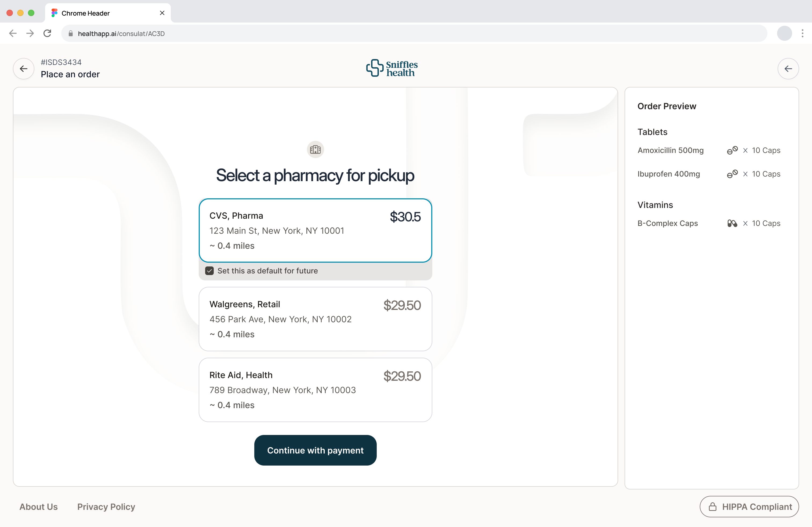Click the browser page reload control

click(48, 33)
